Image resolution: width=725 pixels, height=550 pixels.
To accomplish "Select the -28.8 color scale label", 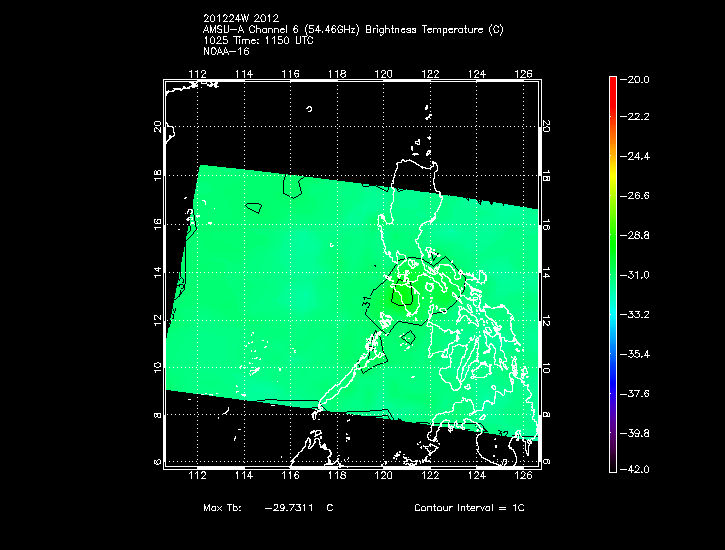I will click(x=634, y=236).
